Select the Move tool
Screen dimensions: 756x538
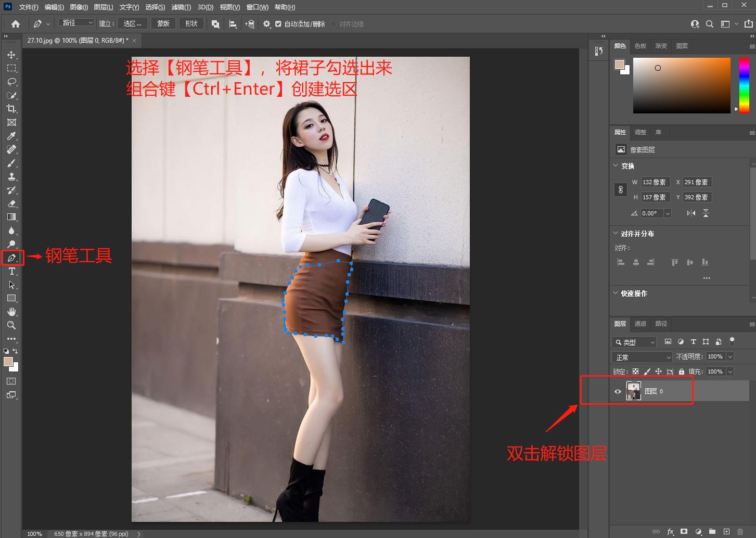[x=11, y=54]
